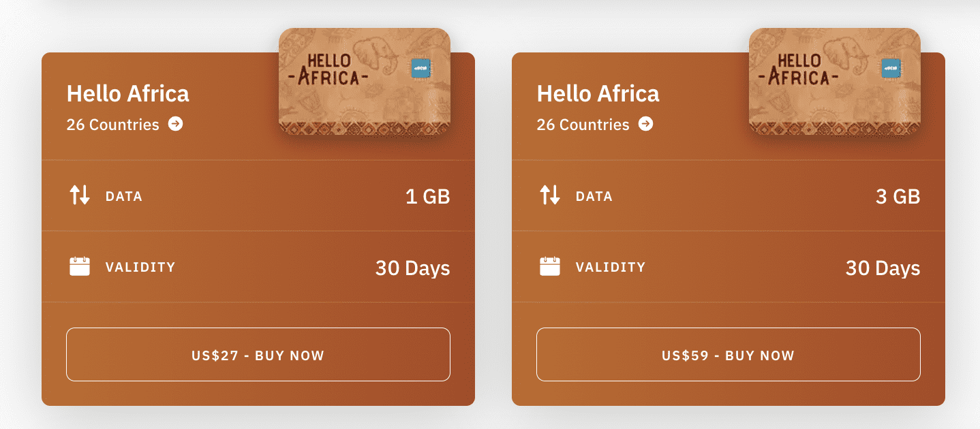Click the validity calendar icon on the US$27 plan
Viewport: 980px width, 429px height.
click(80, 266)
